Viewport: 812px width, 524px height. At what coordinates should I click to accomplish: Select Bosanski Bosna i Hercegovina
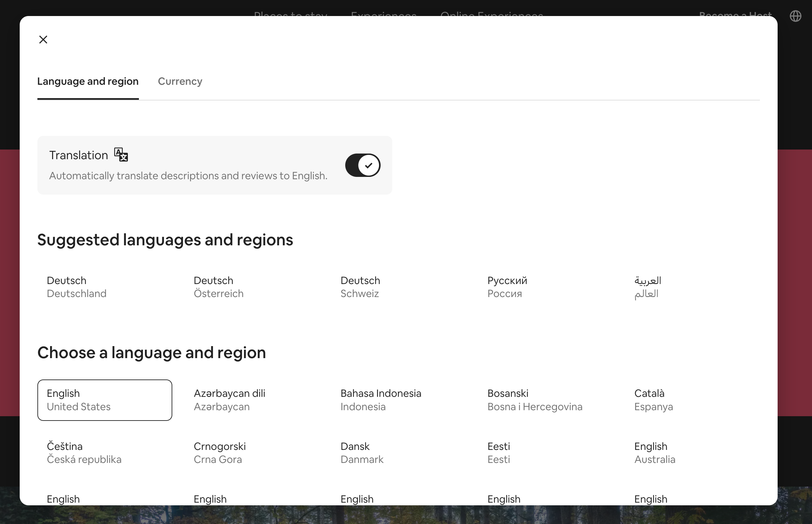[534, 400]
